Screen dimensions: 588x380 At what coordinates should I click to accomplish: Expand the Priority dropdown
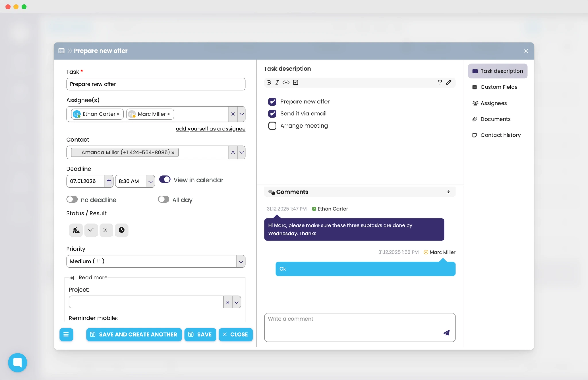point(241,262)
